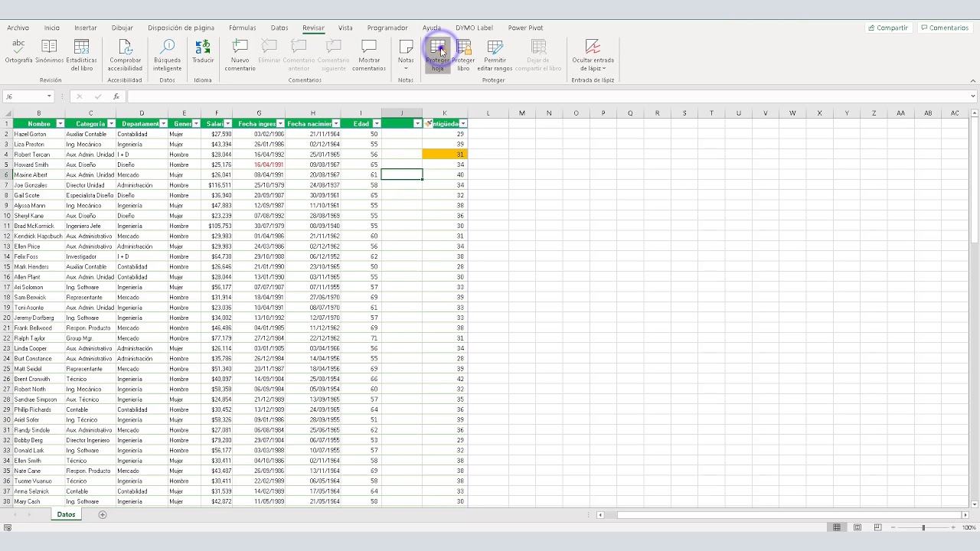Open the Edad column filter dropdown
The image size is (980, 551).
point(376,123)
